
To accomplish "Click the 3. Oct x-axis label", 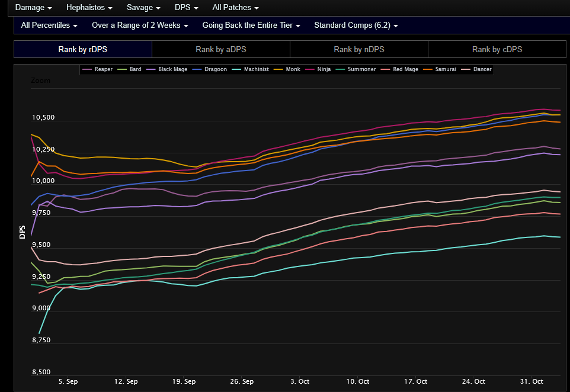I will click(300, 381).
